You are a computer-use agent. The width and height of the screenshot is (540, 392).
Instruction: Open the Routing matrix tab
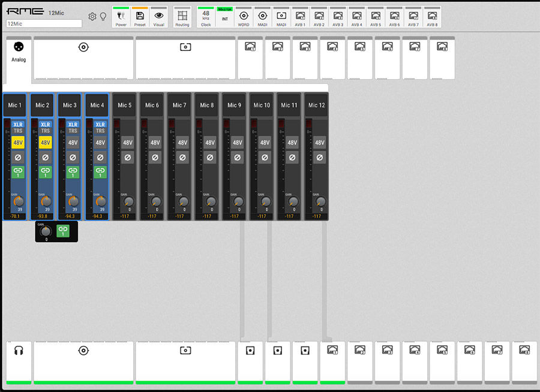[182, 17]
